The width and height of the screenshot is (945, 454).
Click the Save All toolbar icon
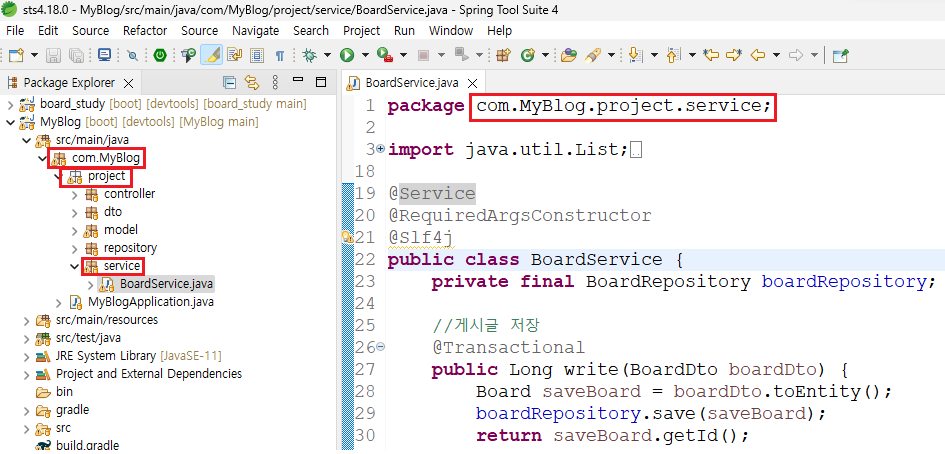[x=76, y=55]
